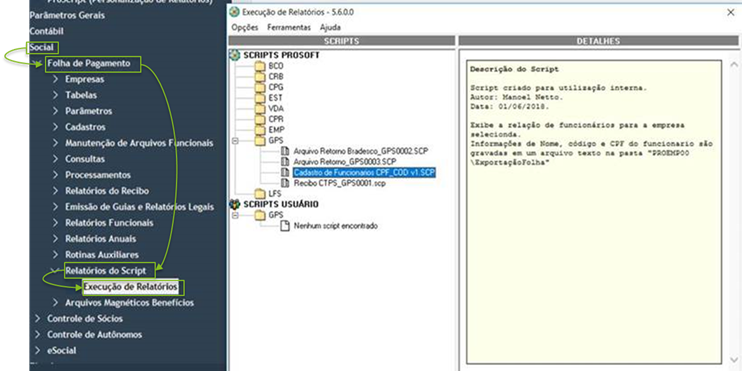Viewport: 742px width, 371px height.
Task: Open Rotinas Auxiliares item
Action: 102,255
